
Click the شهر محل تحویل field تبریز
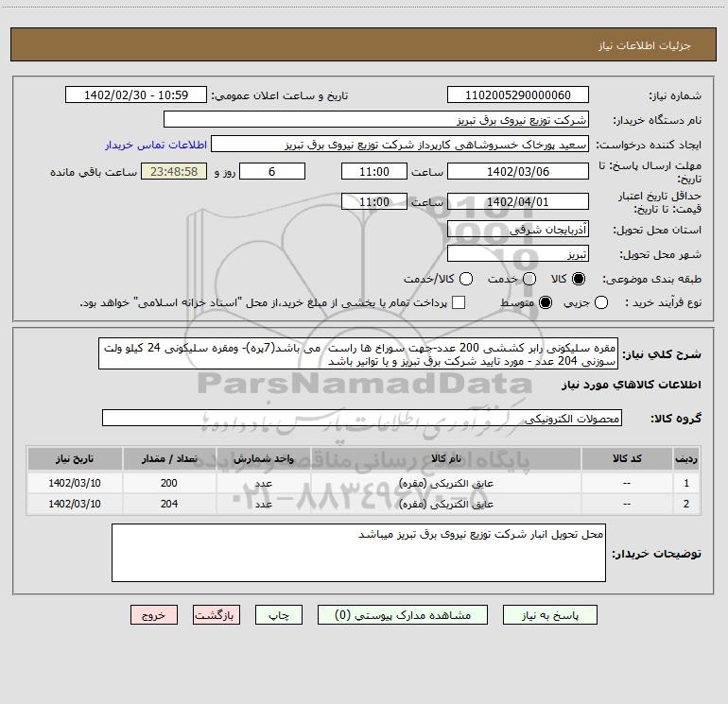coord(518,254)
